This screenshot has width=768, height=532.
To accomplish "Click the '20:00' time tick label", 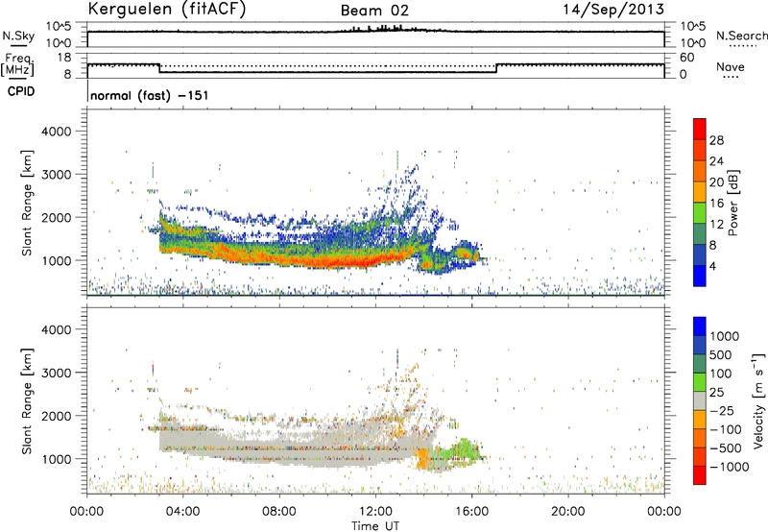I will coord(568,512).
